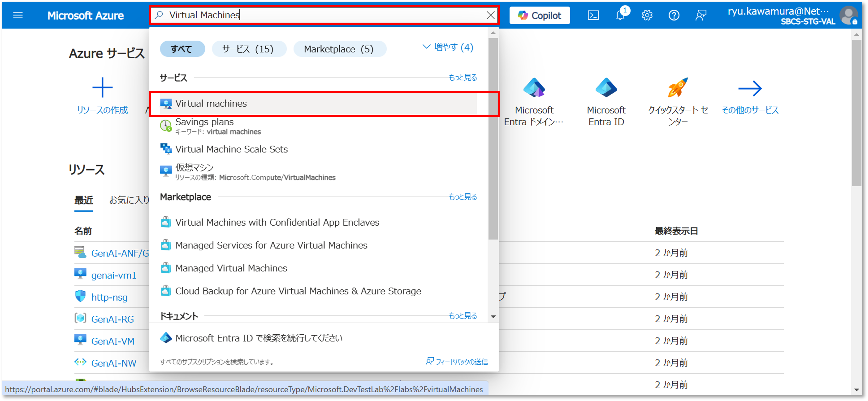Click the Microsoft Azure home logo

point(86,15)
